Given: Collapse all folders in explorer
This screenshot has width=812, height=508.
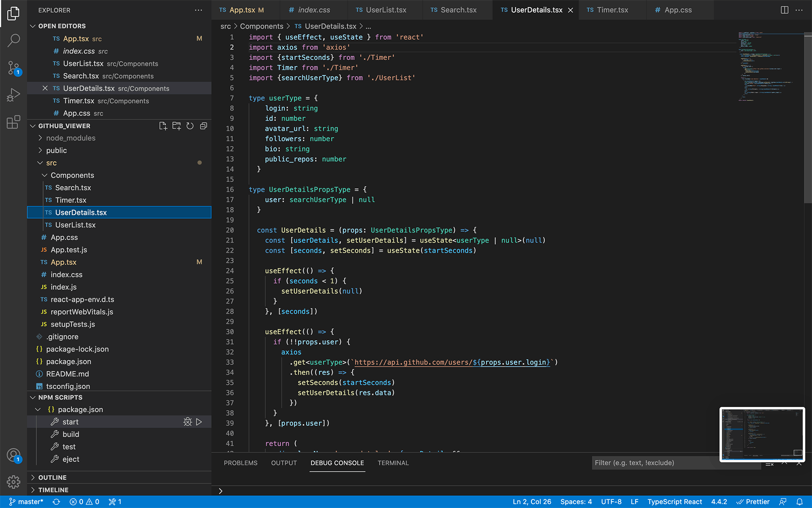Looking at the screenshot, I should (x=203, y=126).
